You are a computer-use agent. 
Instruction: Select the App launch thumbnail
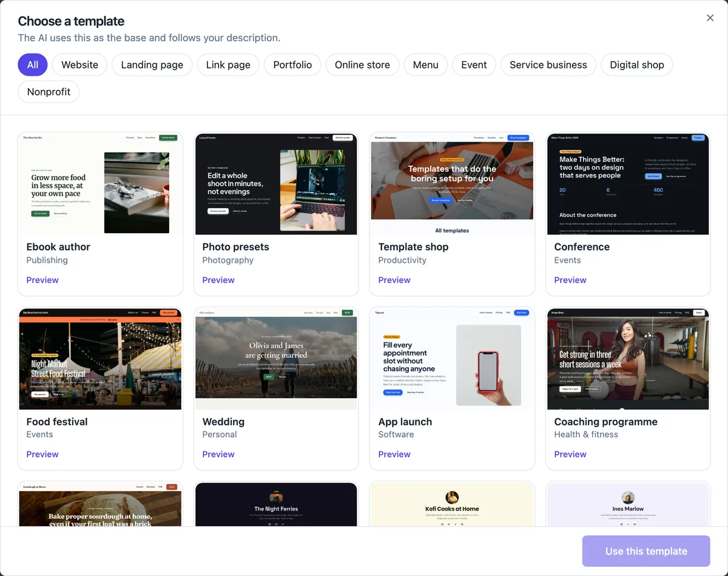point(452,359)
